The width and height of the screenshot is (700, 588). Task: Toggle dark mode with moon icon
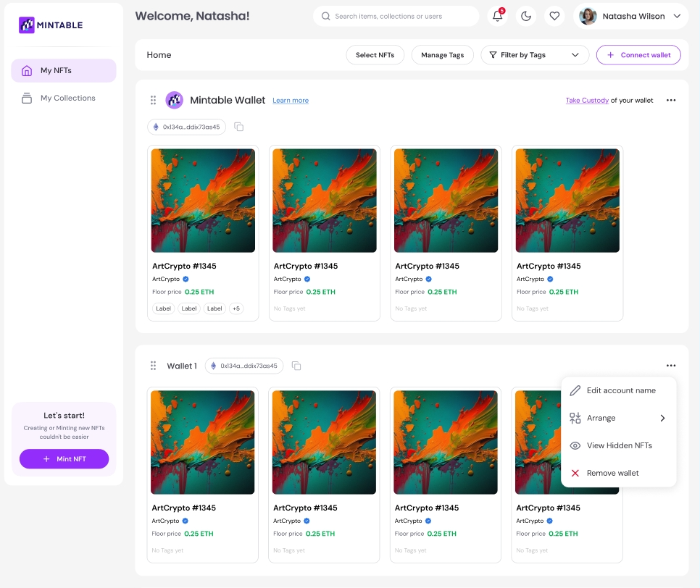[x=526, y=16]
